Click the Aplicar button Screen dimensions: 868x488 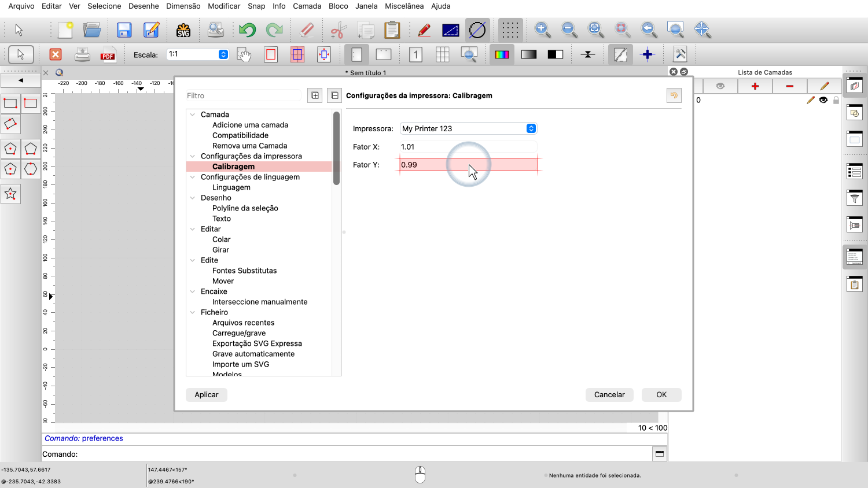pos(207,395)
